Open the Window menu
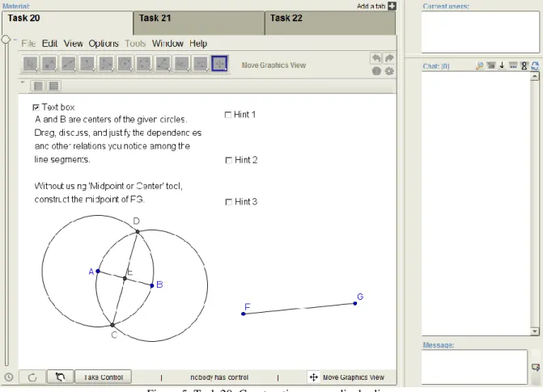This screenshot has height=392, width=543. pos(168,44)
